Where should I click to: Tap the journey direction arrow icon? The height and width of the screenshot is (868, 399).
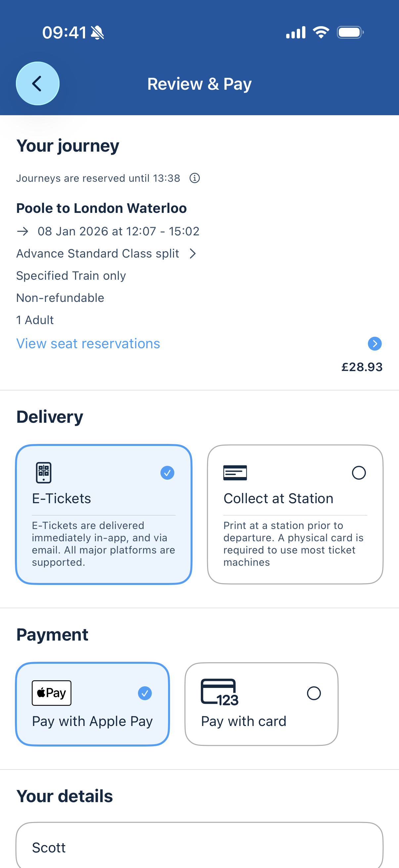click(x=23, y=231)
